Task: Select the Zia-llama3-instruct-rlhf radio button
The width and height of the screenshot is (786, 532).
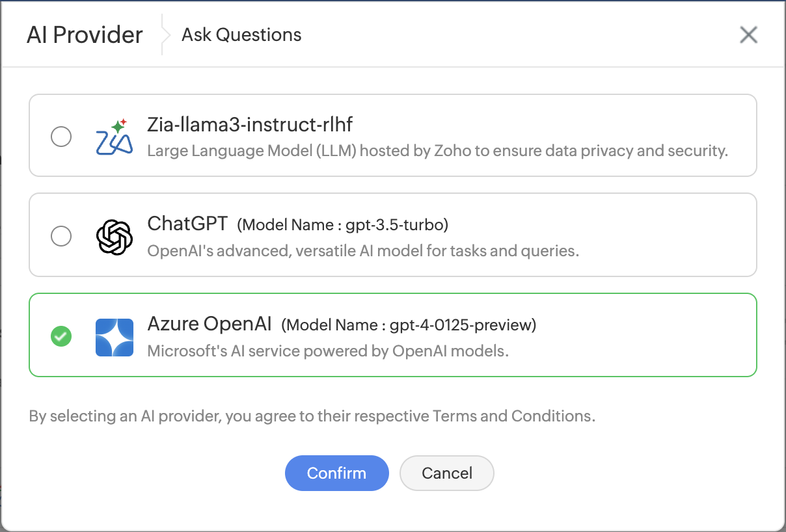Action: pos(61,137)
